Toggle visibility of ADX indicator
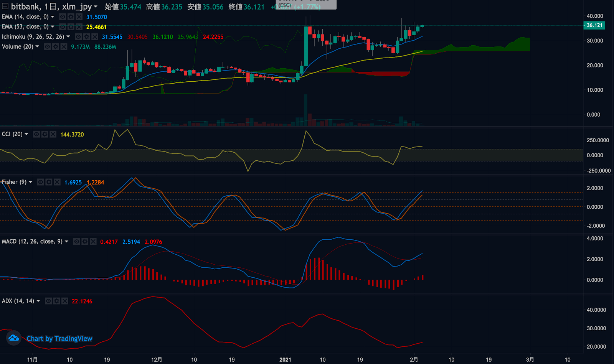The image size is (614, 364). pyautogui.click(x=48, y=301)
